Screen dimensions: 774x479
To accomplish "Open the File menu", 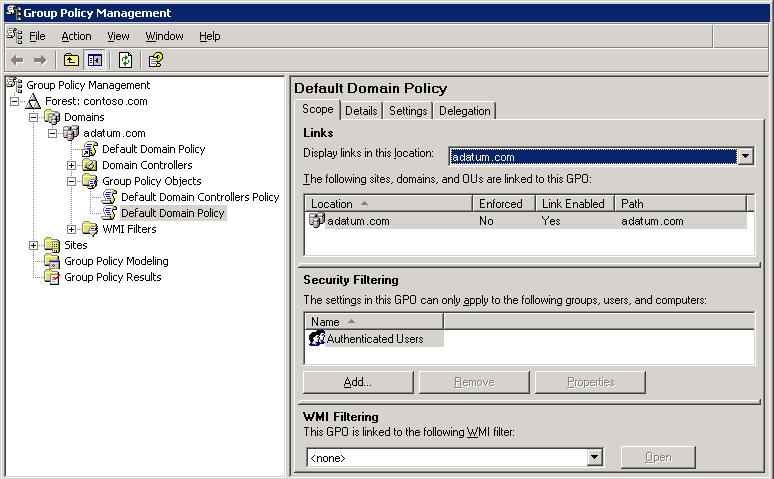I will click(37, 36).
